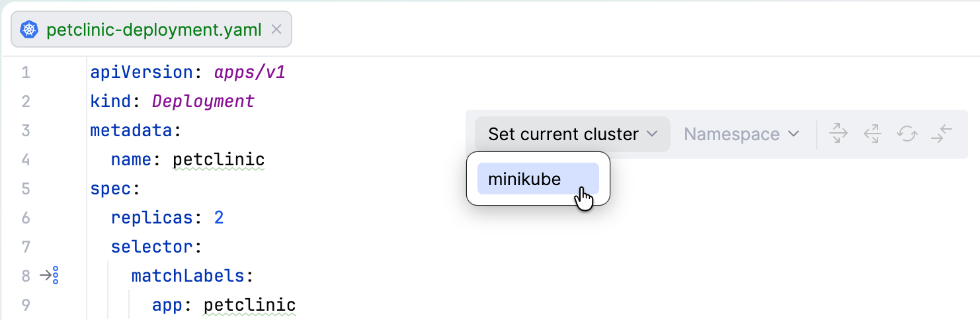Select the petclinic-deployment.yaml tab label
The height and width of the screenshot is (320, 980).
(153, 30)
